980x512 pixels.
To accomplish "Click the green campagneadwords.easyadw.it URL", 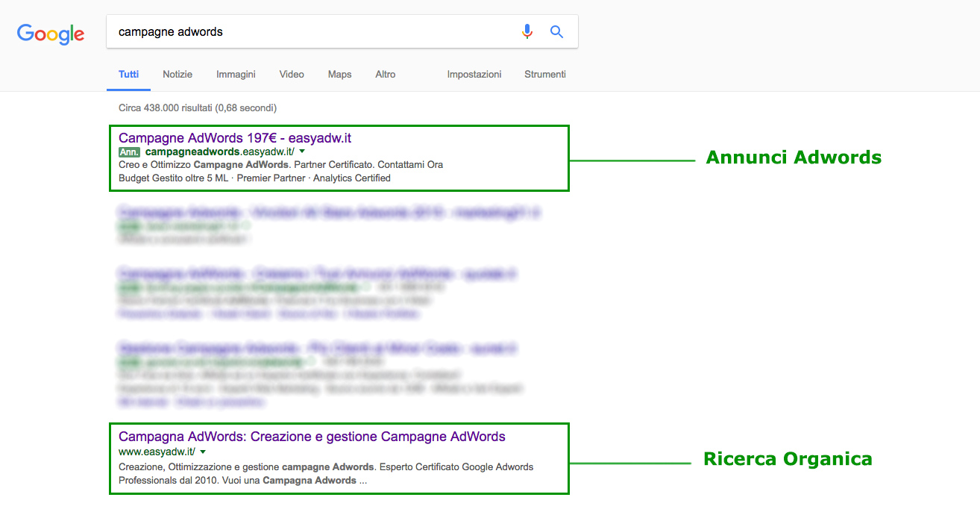I will tap(220, 152).
